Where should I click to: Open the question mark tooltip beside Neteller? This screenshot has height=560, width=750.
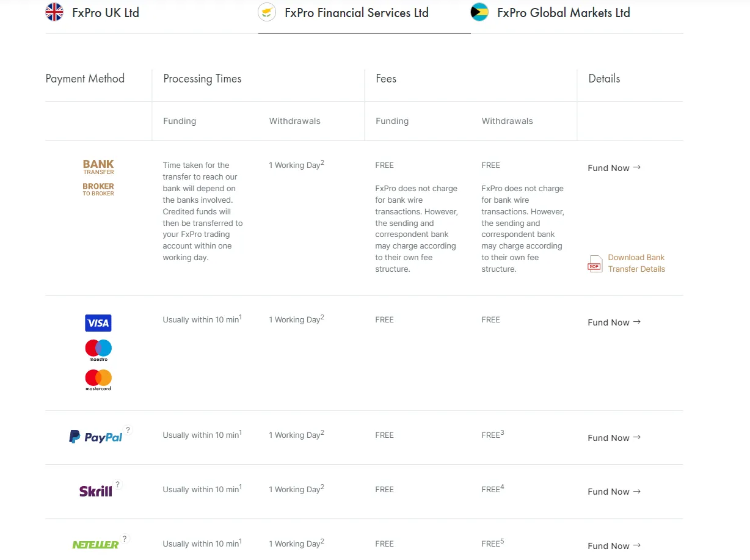coord(125,539)
